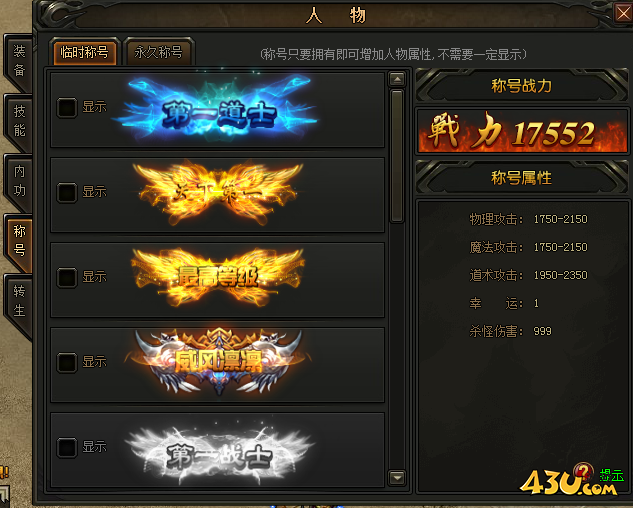Toggle 显示 checkbox for 最高等级
This screenshot has height=508, width=633.
pos(67,277)
